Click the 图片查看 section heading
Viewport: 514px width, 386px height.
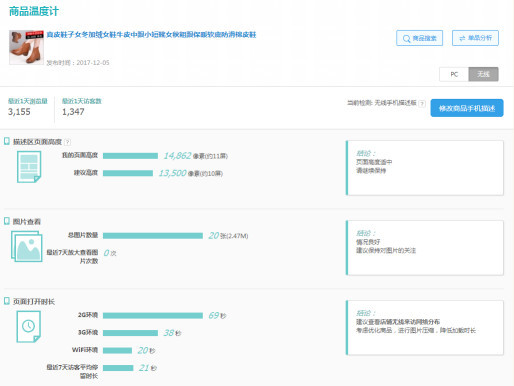(27, 222)
